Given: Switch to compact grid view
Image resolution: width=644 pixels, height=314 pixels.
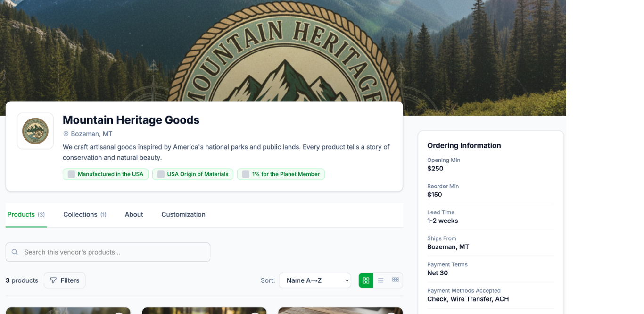Looking at the screenshot, I should coord(396,280).
